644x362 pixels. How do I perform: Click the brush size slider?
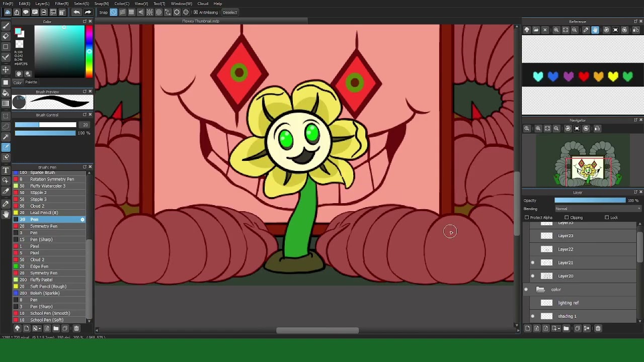click(45, 125)
